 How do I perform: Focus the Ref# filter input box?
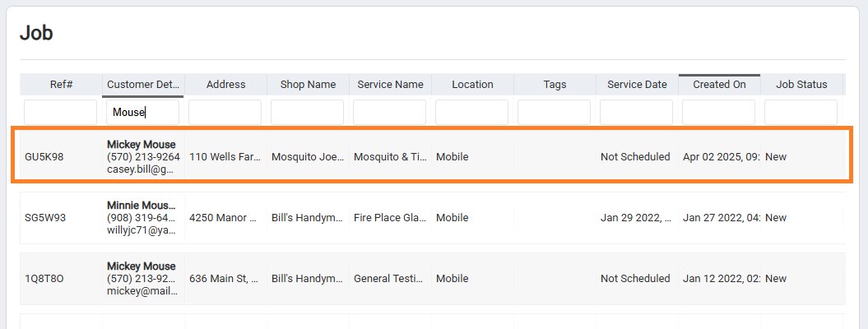(61, 113)
